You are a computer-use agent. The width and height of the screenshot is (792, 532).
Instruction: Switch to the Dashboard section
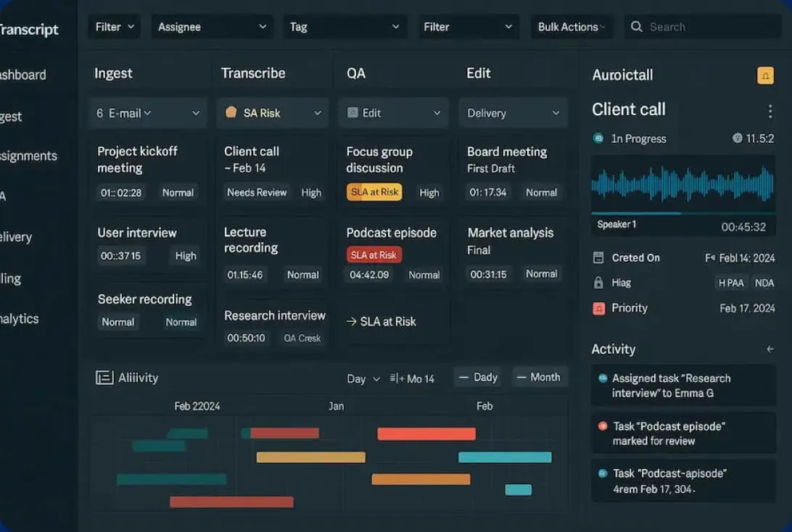(22, 75)
